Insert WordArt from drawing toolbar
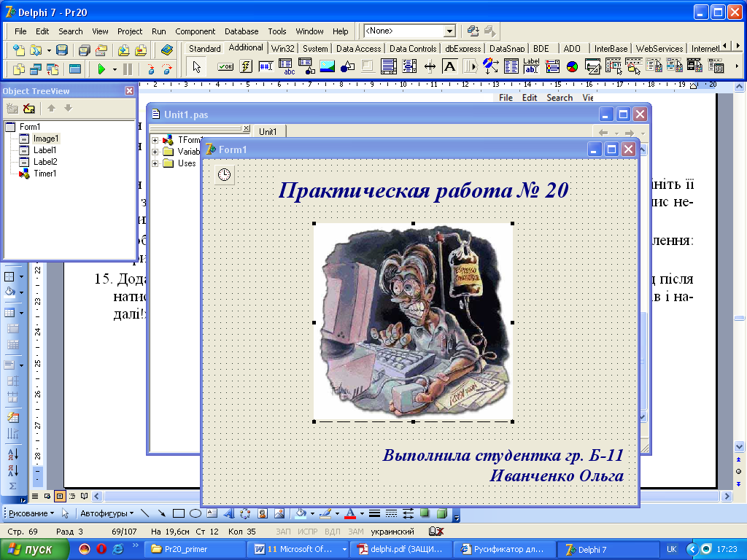The width and height of the screenshot is (747, 560). point(229,513)
